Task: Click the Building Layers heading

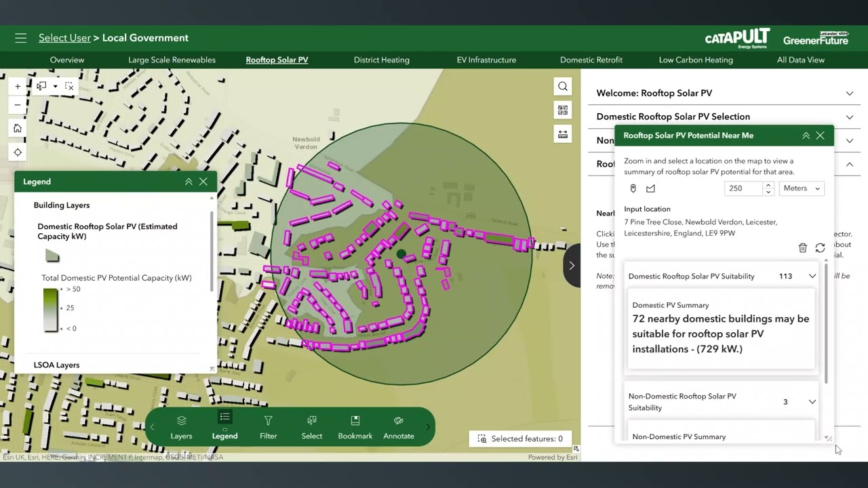Action: point(62,205)
